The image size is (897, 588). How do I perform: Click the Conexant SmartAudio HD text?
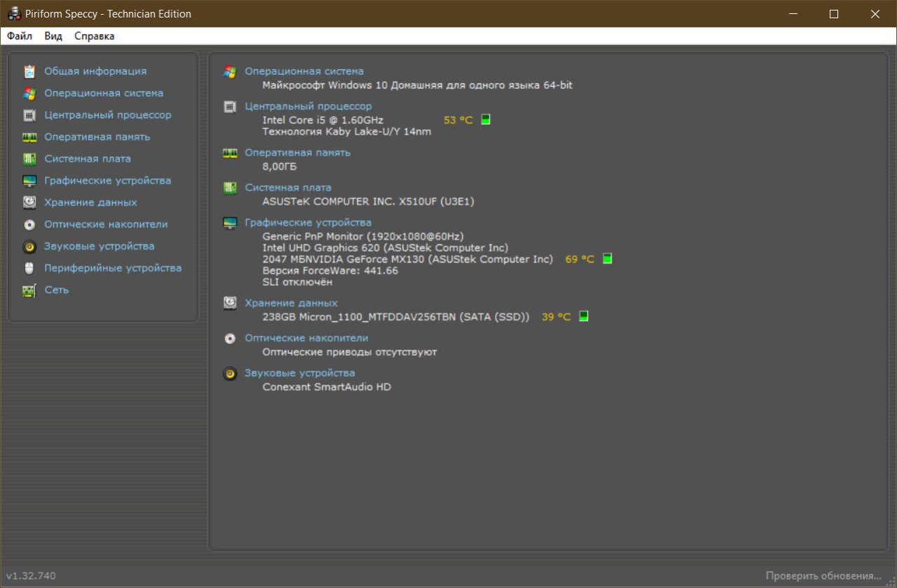tap(327, 387)
